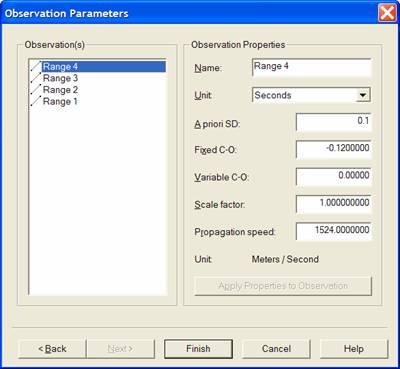Click into the Propagation speed field
The width and height of the screenshot is (400, 369).
(333, 231)
